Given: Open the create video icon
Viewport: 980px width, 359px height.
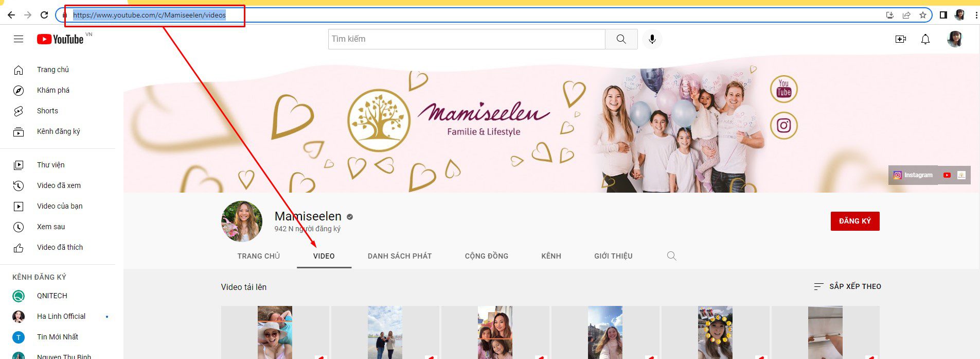Looking at the screenshot, I should coord(900,39).
